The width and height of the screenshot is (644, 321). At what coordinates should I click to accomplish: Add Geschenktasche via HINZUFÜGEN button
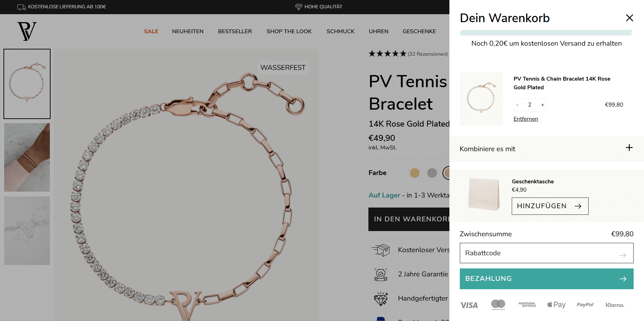coord(550,206)
